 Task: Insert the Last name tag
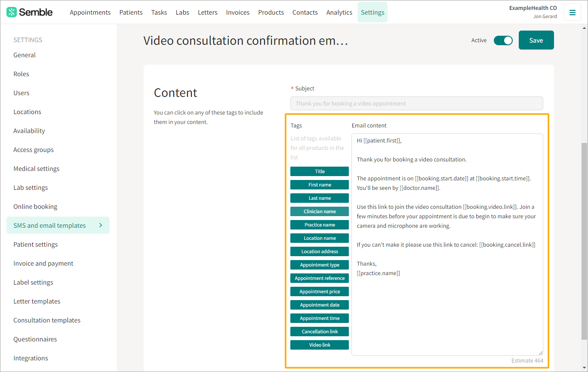[320, 198]
